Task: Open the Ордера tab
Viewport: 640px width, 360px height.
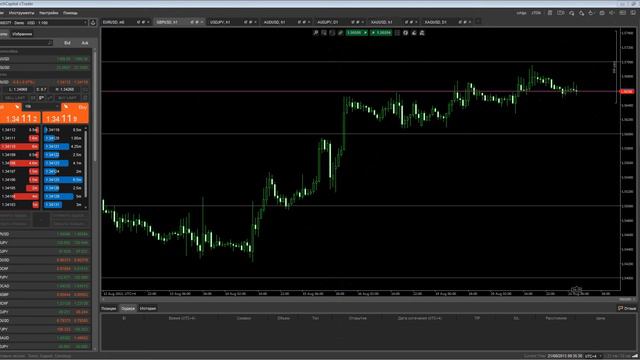Action: (128, 309)
